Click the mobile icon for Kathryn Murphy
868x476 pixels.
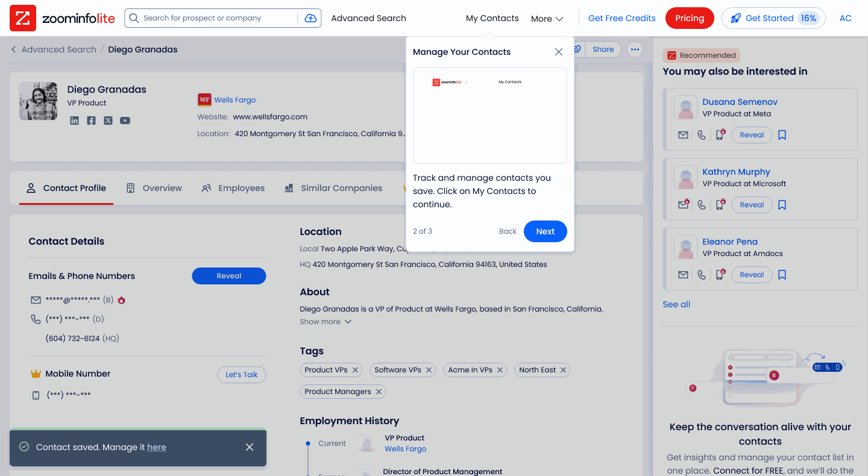pyautogui.click(x=720, y=205)
